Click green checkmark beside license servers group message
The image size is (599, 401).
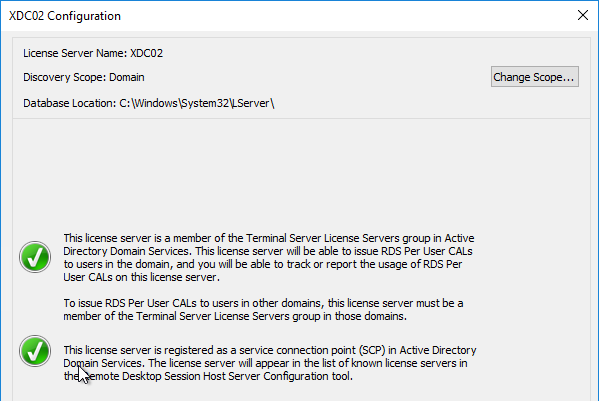[x=35, y=257]
